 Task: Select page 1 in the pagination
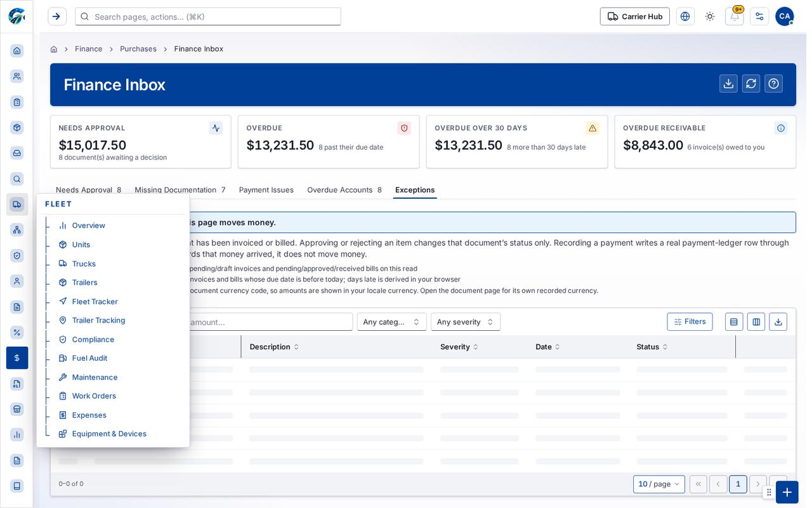coord(738,485)
